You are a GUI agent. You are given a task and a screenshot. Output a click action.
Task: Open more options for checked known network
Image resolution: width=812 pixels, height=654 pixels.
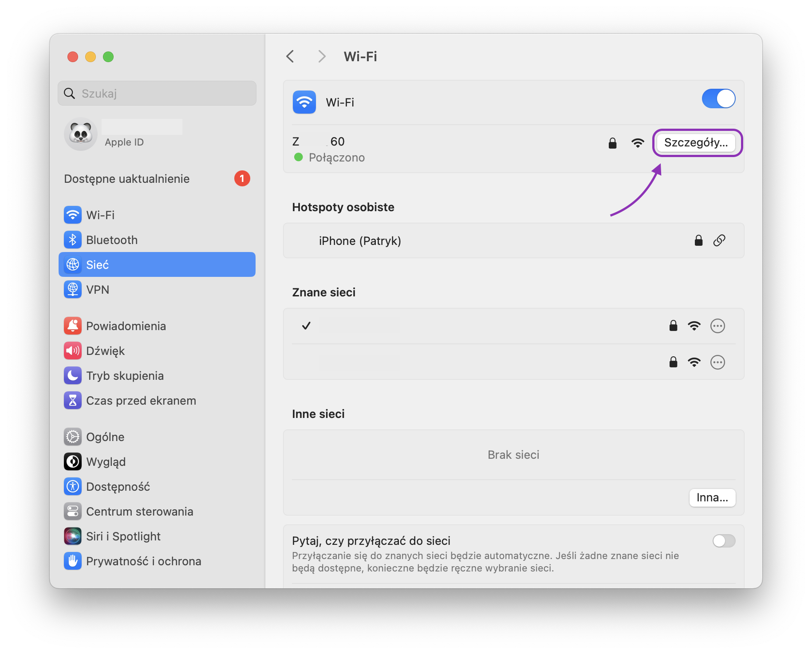coord(717,326)
